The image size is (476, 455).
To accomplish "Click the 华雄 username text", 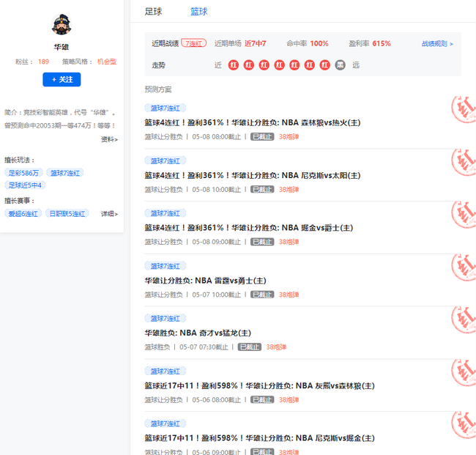I will tap(62, 47).
